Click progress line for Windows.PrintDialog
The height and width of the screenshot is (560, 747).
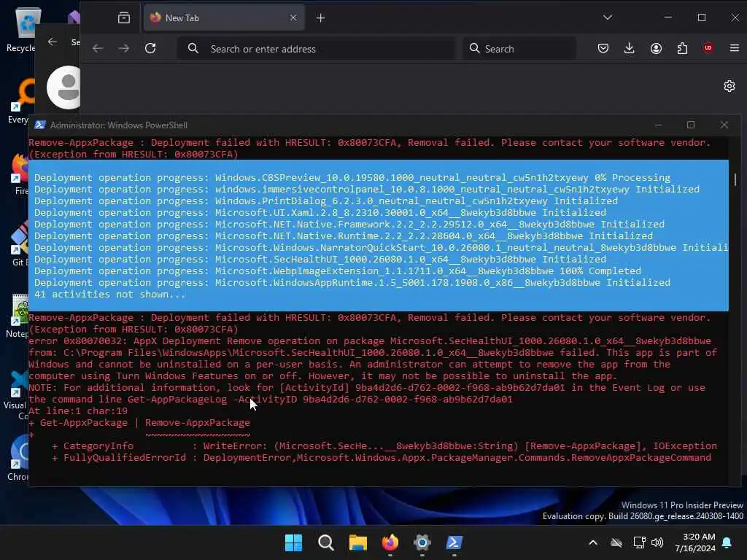(x=326, y=201)
